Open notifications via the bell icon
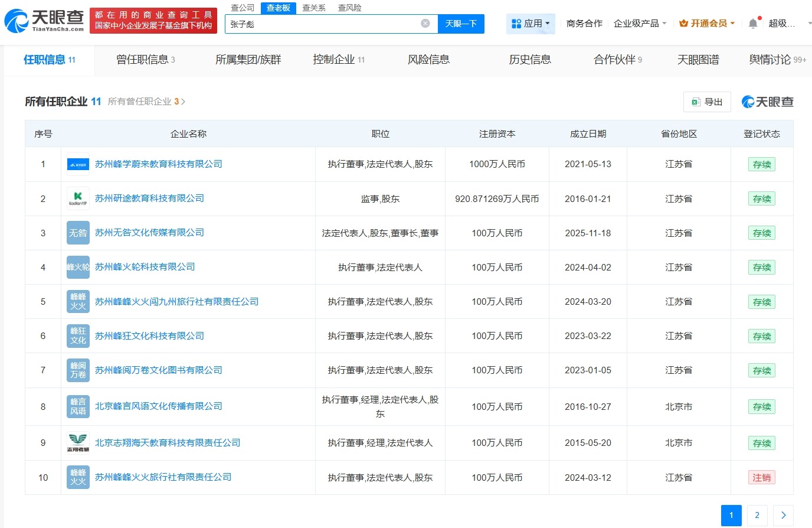Image resolution: width=812 pixels, height=528 pixels. pyautogui.click(x=753, y=22)
